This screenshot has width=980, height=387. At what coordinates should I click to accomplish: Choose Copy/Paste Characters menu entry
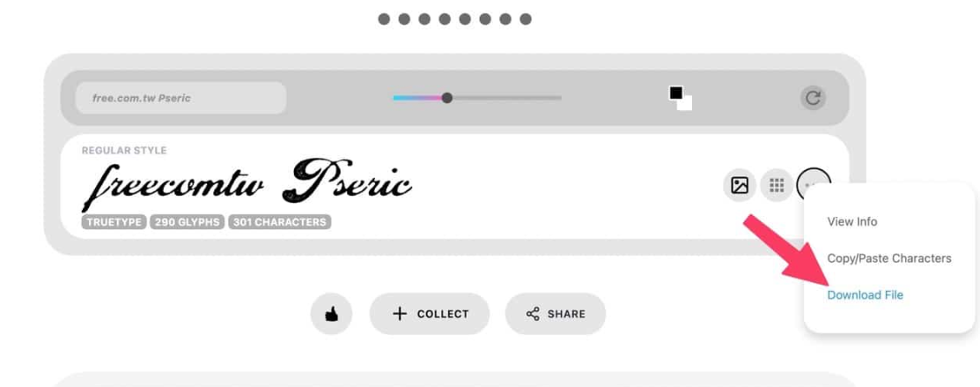(x=888, y=258)
